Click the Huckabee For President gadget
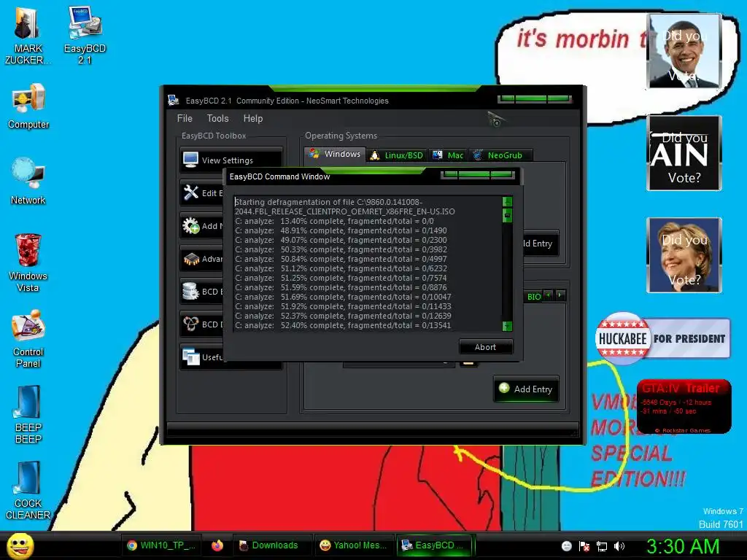The height and width of the screenshot is (560, 747). pyautogui.click(x=662, y=338)
